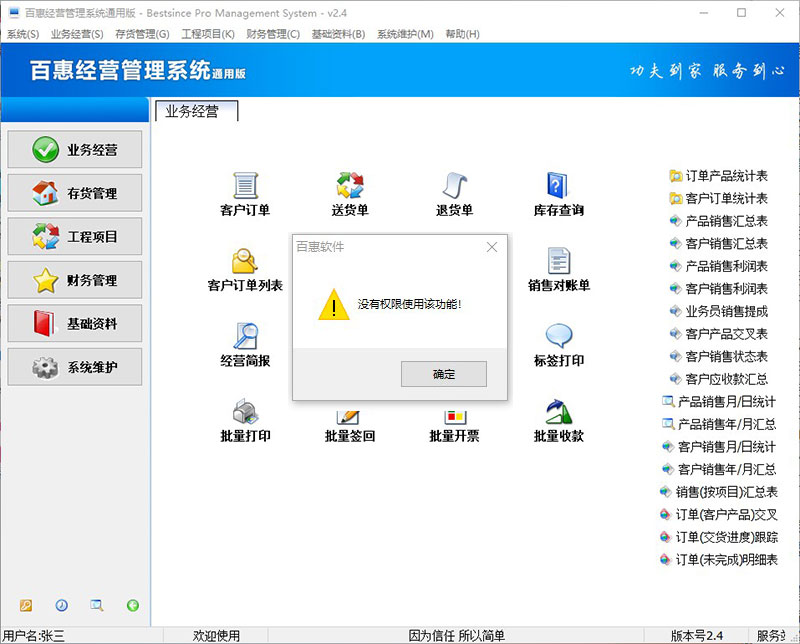Click the clock icon in the sidebar footer
This screenshot has height=644, width=800.
click(61, 605)
